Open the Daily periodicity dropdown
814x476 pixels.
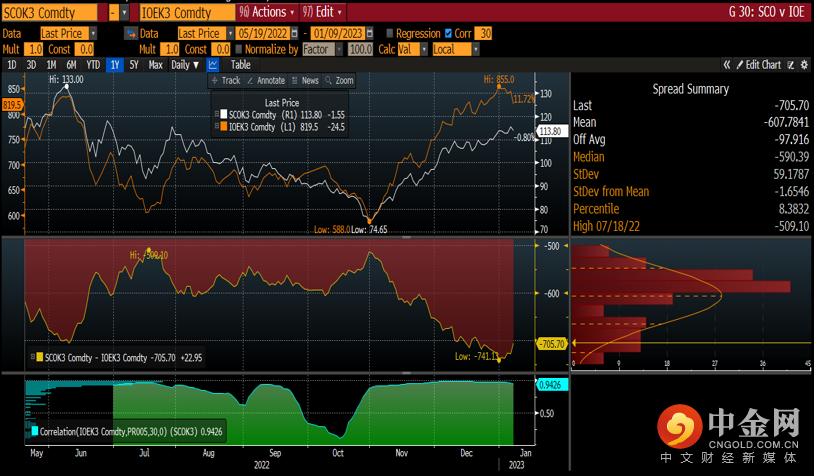coord(185,65)
